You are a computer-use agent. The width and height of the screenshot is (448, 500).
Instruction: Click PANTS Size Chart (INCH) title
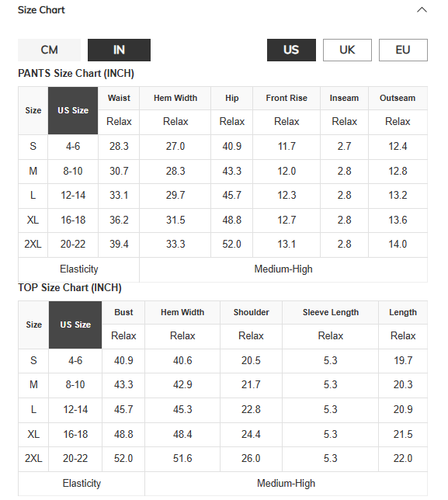pyautogui.click(x=76, y=73)
